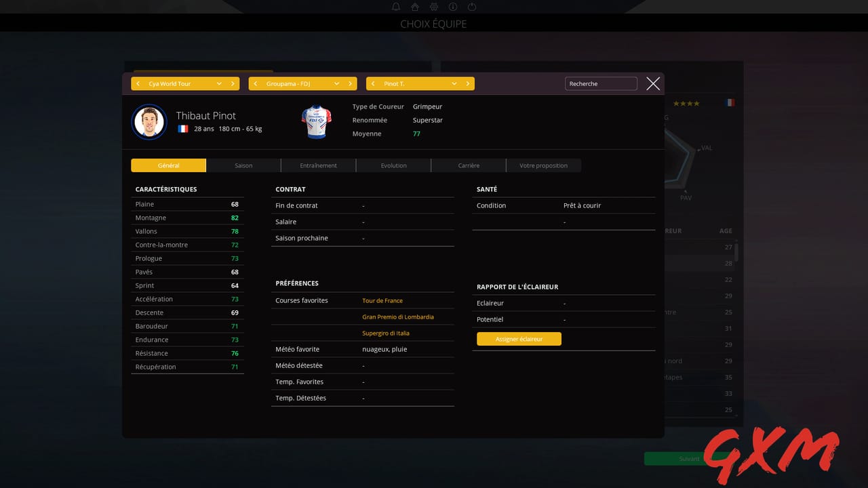Click the home icon in top bar
868x488 pixels.
click(x=414, y=7)
